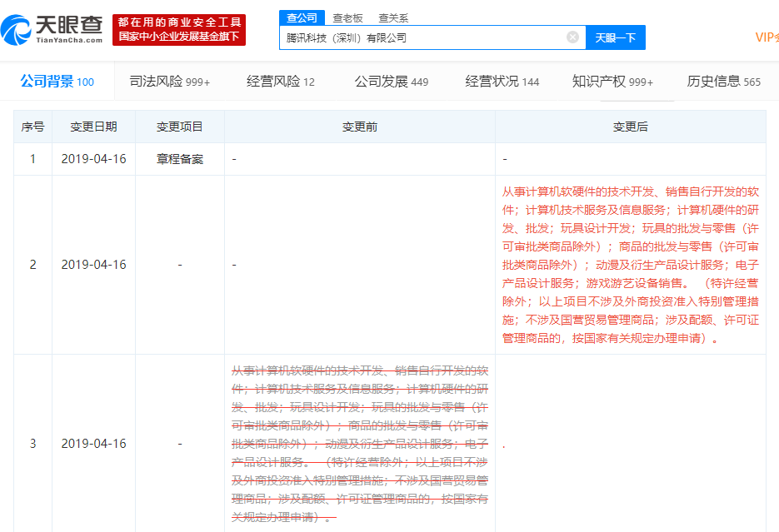Click the 变更后 column header
This screenshot has height=532, width=779.
631,127
